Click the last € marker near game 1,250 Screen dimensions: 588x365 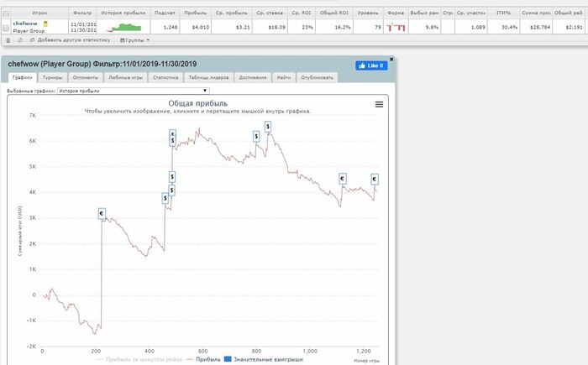click(x=375, y=180)
